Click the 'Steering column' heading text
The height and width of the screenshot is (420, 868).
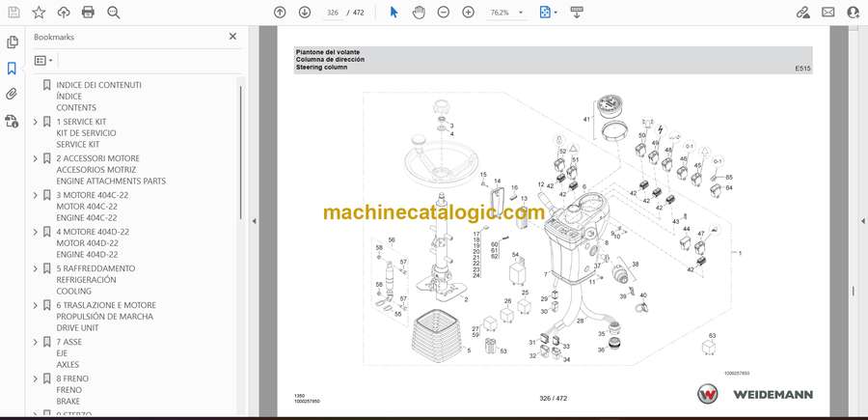pos(321,67)
